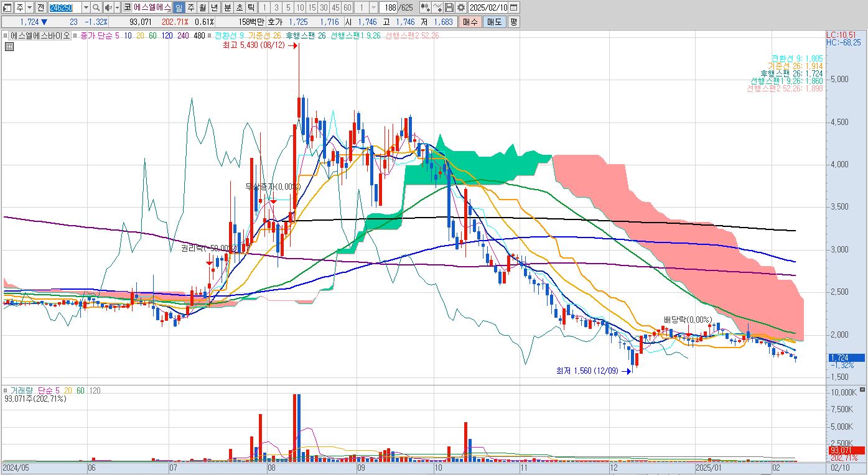The image size is (868, 475).
Task: Click the 전 button next to stock code
Action: (x=41, y=7)
